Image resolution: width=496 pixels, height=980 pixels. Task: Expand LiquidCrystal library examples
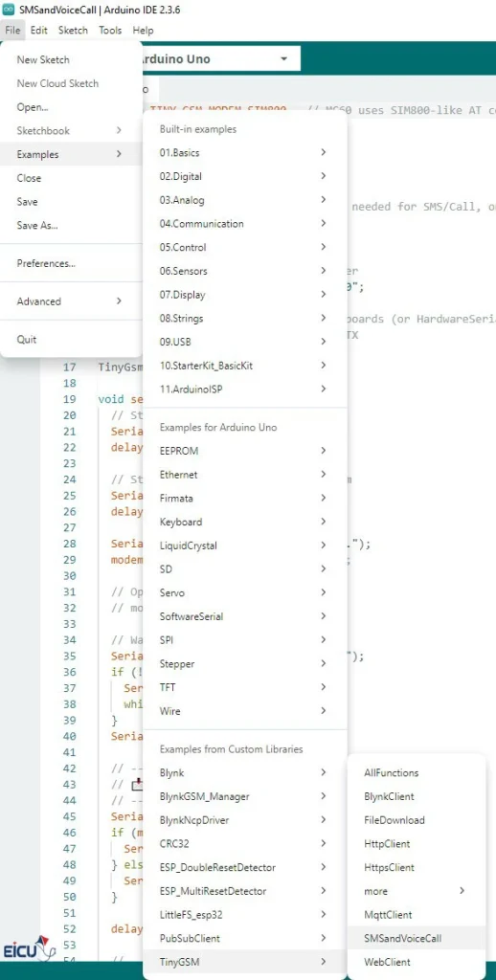pos(244,546)
